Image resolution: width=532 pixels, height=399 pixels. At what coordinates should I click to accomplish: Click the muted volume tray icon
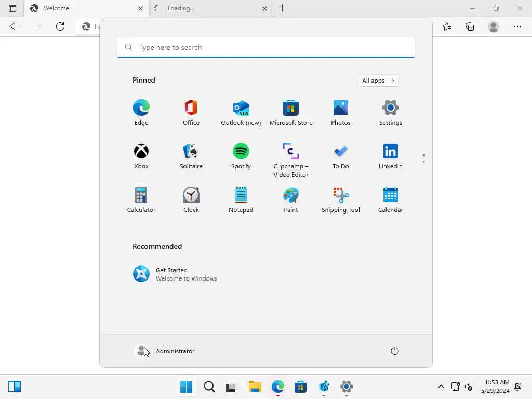(x=469, y=387)
